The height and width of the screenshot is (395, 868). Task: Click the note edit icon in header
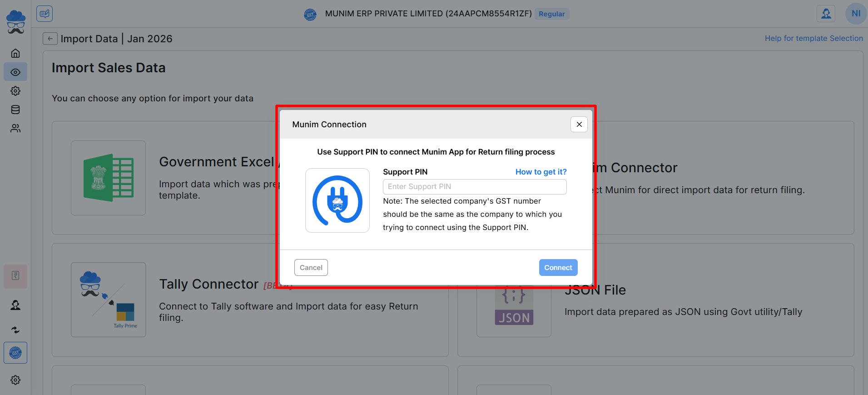pyautogui.click(x=45, y=14)
